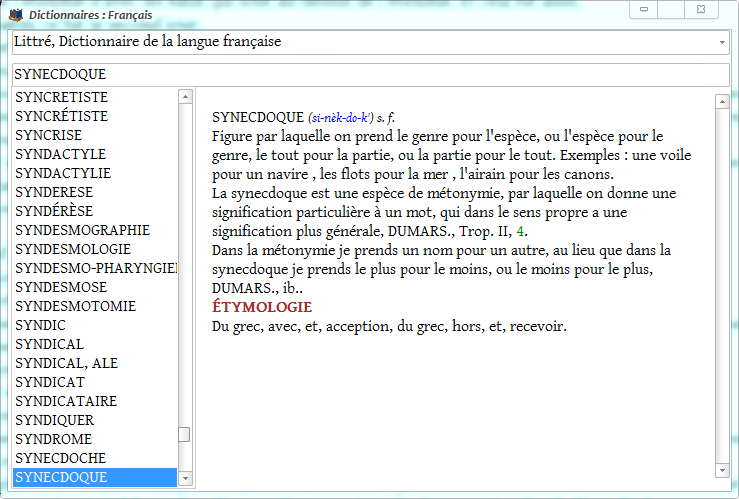Viewport: 739px width, 499px height.
Task: Select highlighted SYNECDOQUE in the word list
Action: [95, 477]
